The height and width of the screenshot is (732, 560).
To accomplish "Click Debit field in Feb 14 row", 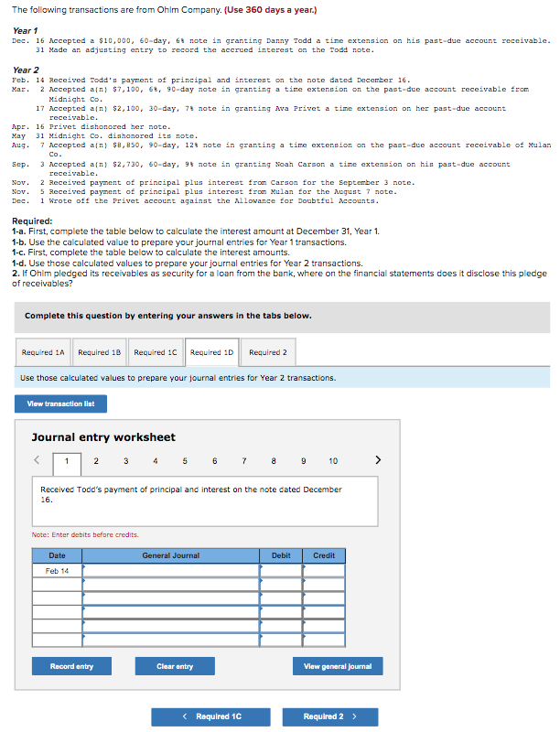I will [x=281, y=570].
